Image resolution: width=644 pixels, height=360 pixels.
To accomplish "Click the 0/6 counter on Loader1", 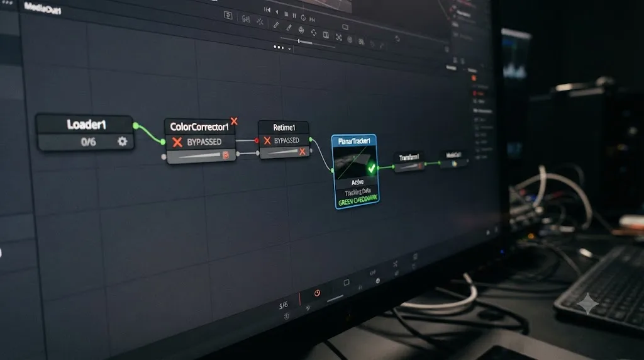I will (88, 142).
